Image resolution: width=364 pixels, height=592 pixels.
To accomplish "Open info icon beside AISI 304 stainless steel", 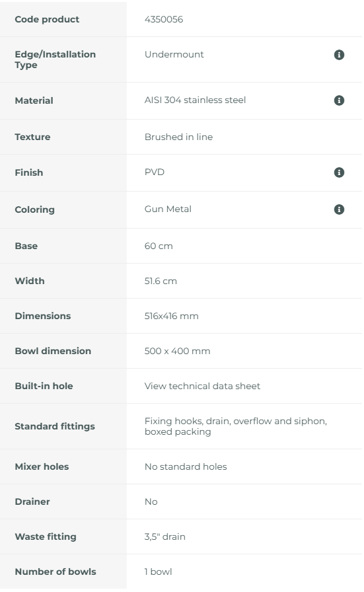I will pyautogui.click(x=339, y=100).
